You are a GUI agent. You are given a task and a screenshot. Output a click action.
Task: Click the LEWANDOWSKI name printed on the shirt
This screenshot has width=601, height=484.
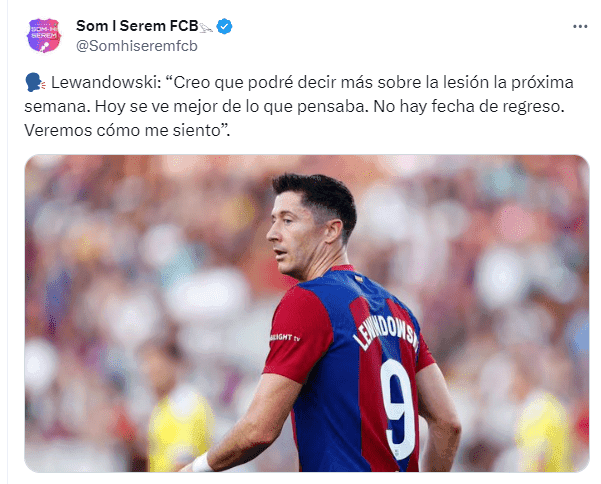386,331
